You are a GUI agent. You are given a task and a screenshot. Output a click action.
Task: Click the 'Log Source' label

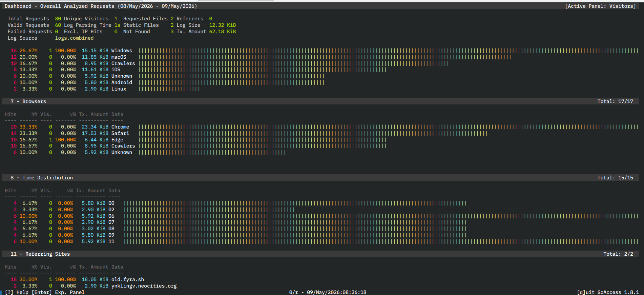click(x=22, y=38)
